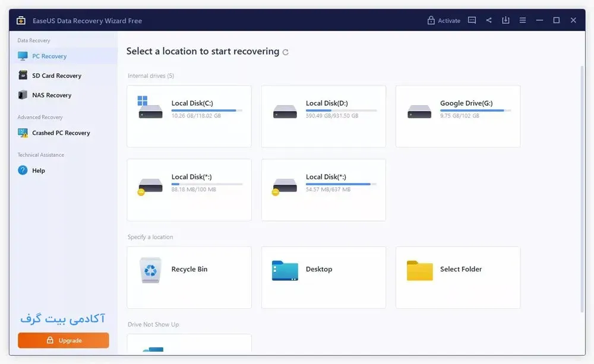The width and height of the screenshot is (594, 364).
Task: Click the PC Recovery monitor icon
Action: point(23,56)
